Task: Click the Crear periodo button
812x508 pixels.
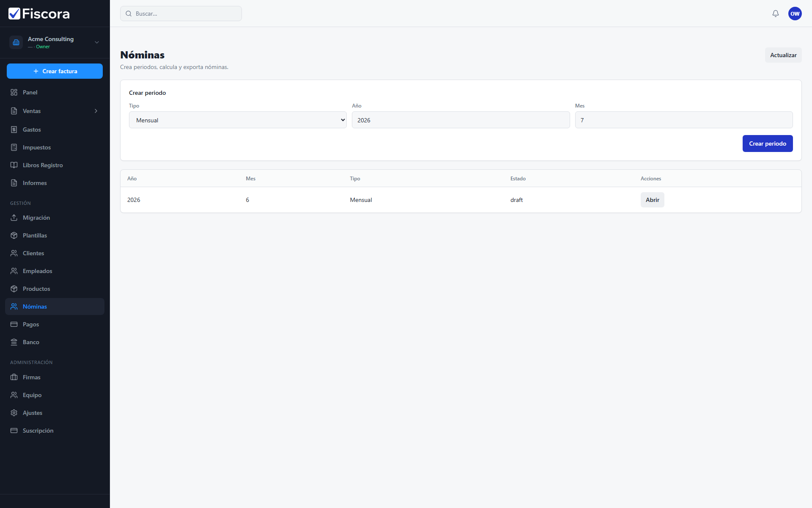Action: click(767, 144)
